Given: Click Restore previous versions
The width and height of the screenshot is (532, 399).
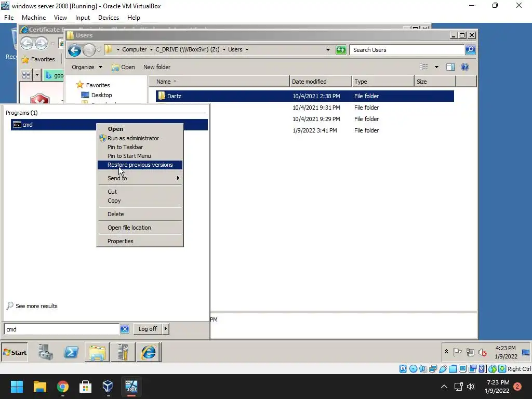Looking at the screenshot, I should [140, 165].
